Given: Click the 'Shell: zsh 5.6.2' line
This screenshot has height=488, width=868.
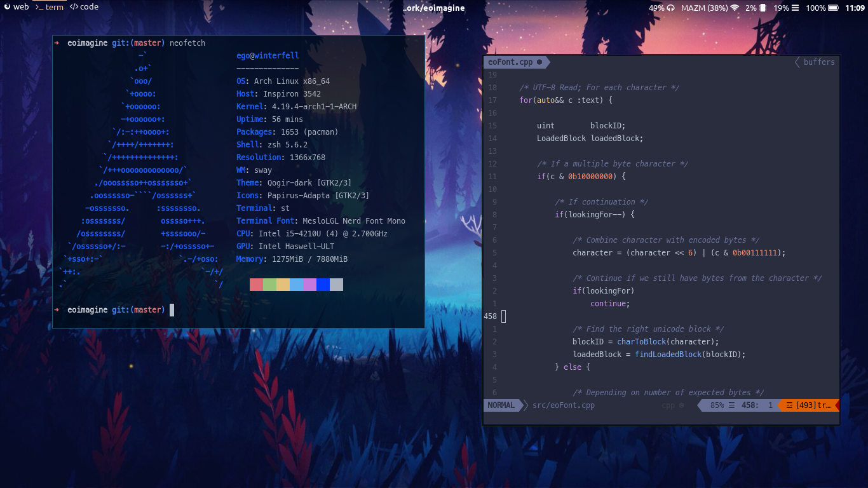Looking at the screenshot, I should click(272, 145).
